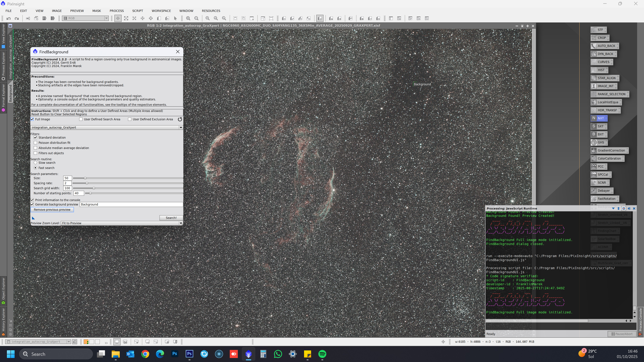
Task: Click the Zoom Out magnifier icon
Action: click(x=197, y=18)
